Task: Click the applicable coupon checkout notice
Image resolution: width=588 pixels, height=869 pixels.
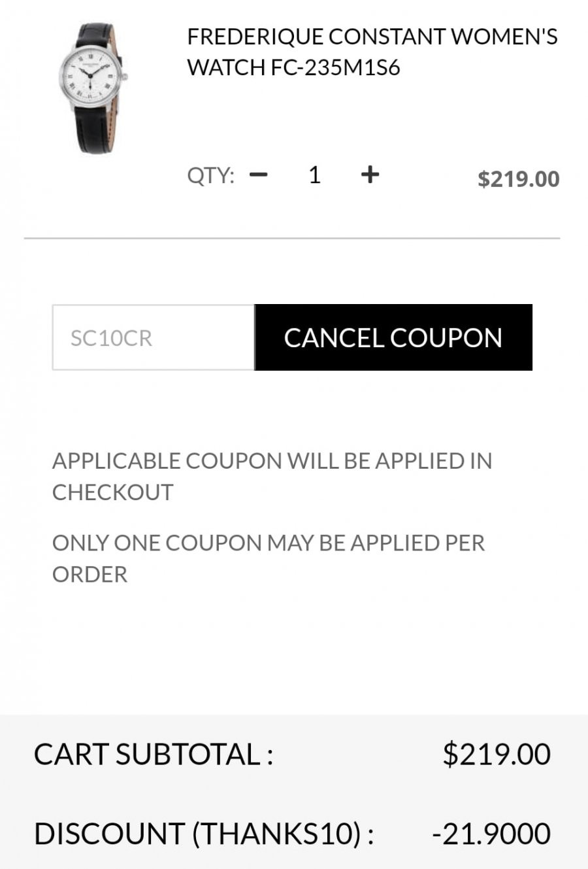Action: (272, 476)
